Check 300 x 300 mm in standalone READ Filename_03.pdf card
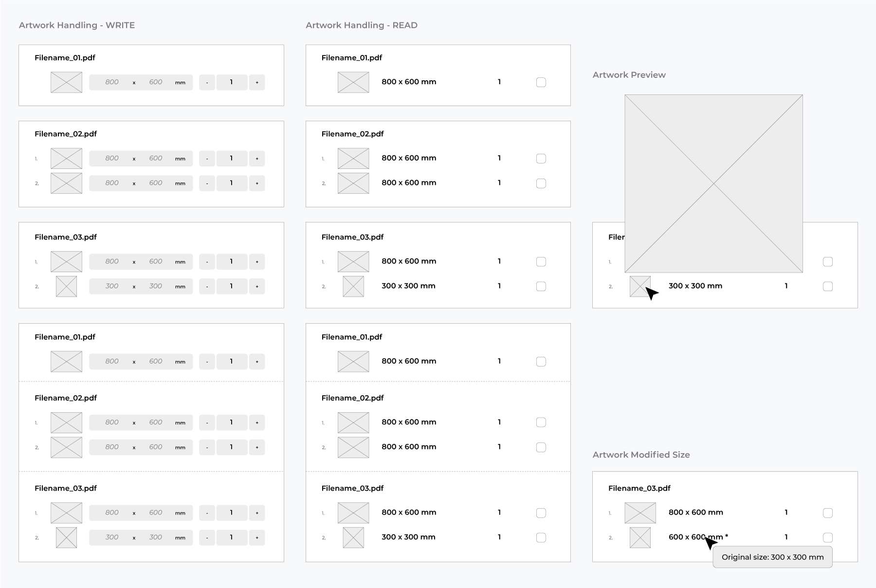This screenshot has width=876, height=588. click(x=541, y=286)
